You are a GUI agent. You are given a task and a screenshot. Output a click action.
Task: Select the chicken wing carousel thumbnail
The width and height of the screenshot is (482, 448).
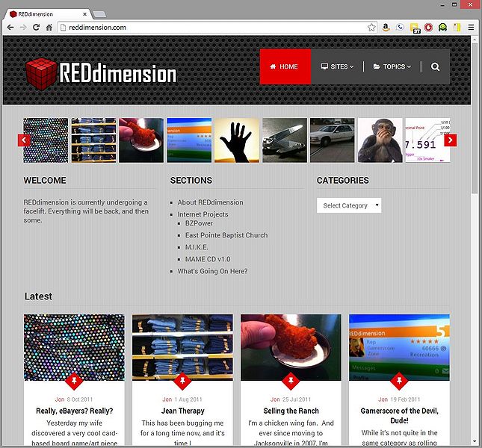coord(141,140)
